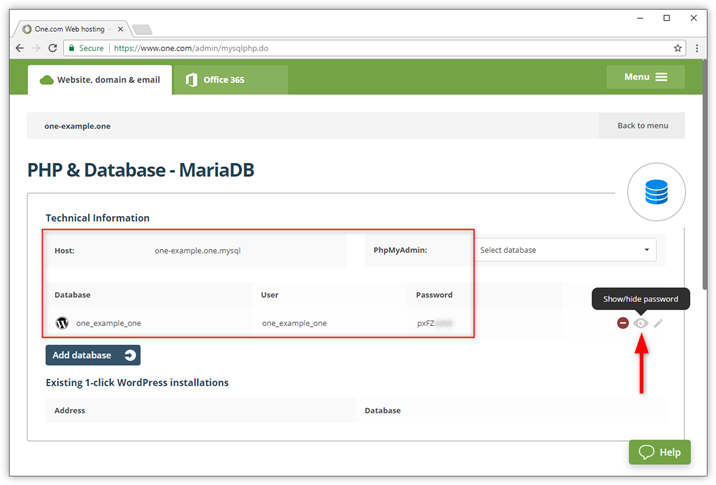Click the User column header
The width and height of the screenshot is (716, 485).
[269, 295]
